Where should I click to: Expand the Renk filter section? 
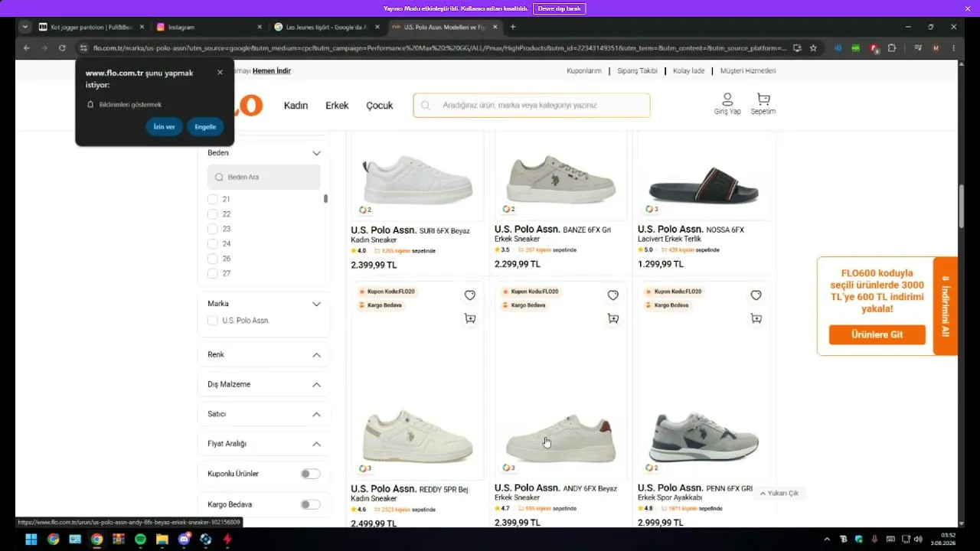(x=316, y=355)
